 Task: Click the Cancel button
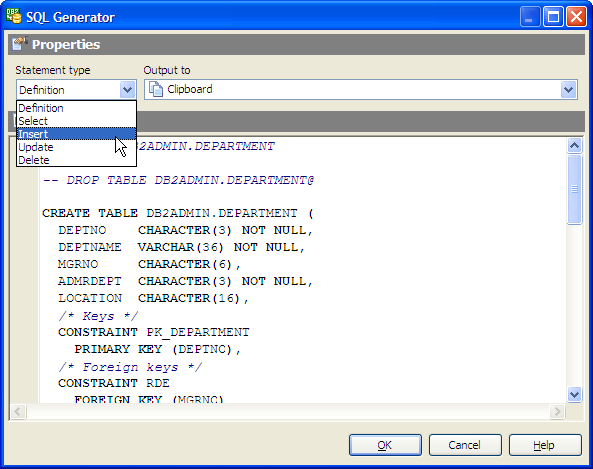coord(465,445)
